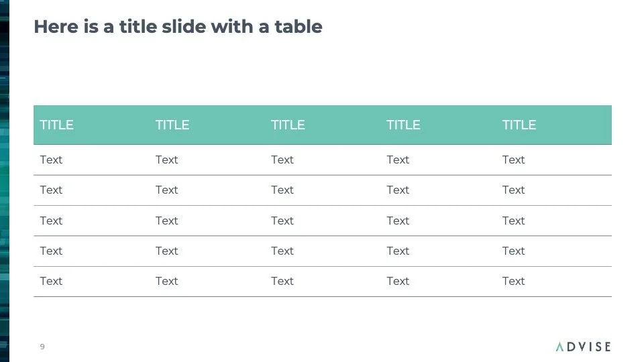Select the slide title heading text

pyautogui.click(x=178, y=27)
